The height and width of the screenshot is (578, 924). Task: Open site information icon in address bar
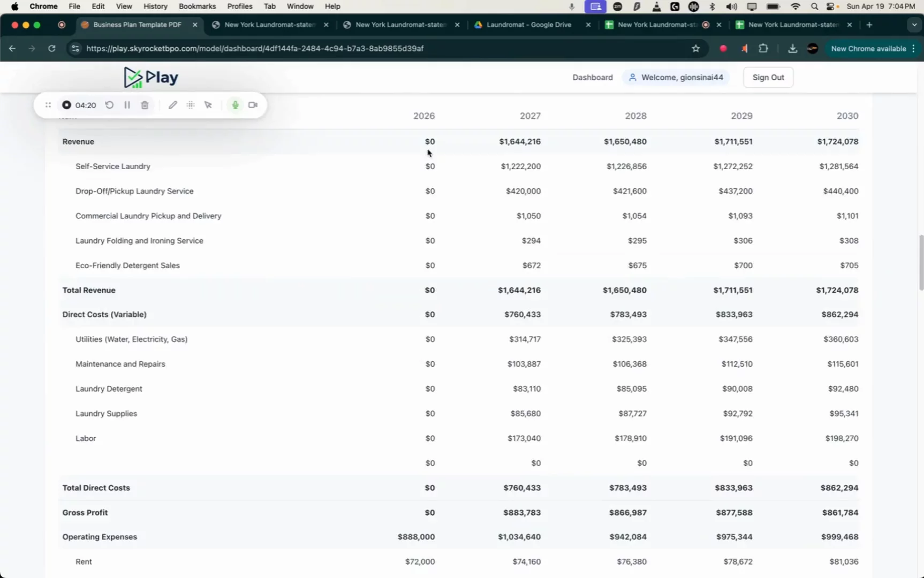pos(75,48)
